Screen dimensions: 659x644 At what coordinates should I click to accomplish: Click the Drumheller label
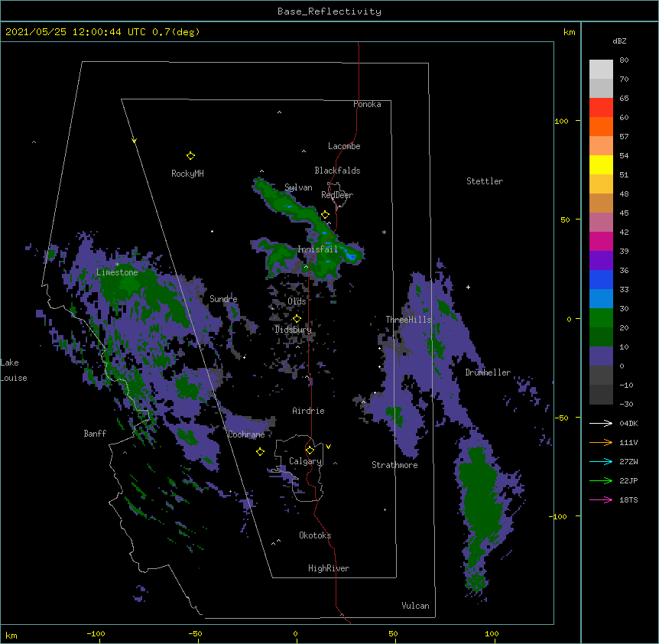click(x=488, y=372)
